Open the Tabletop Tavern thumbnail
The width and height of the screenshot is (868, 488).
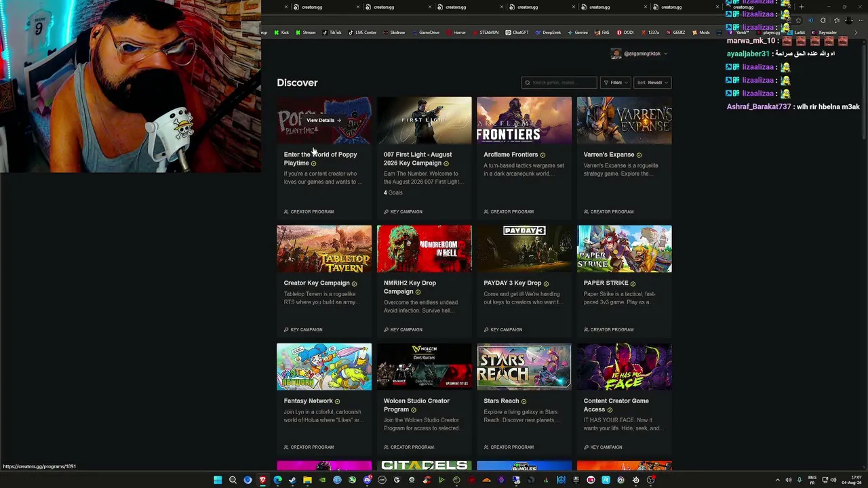(324, 249)
